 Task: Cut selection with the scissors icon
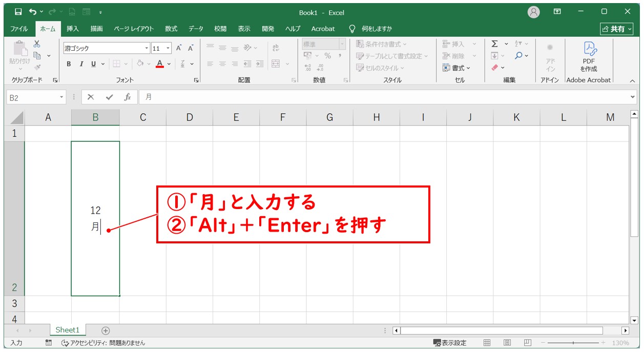pyautogui.click(x=37, y=45)
